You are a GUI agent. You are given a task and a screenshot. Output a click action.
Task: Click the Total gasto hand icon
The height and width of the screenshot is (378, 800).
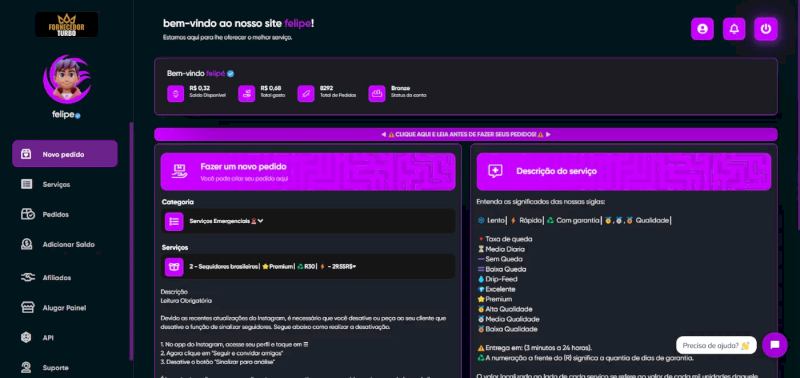click(x=246, y=94)
